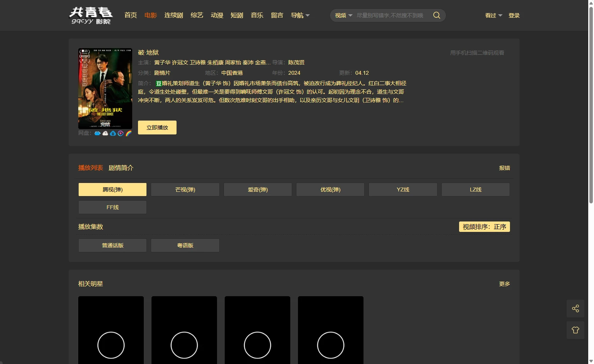Toggle video sort order 正序
594x364 pixels.
484,227
